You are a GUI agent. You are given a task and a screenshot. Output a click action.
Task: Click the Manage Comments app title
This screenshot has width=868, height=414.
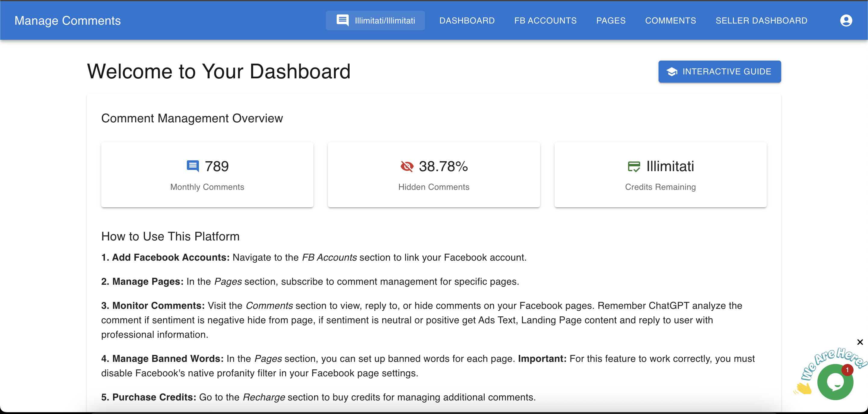point(68,20)
